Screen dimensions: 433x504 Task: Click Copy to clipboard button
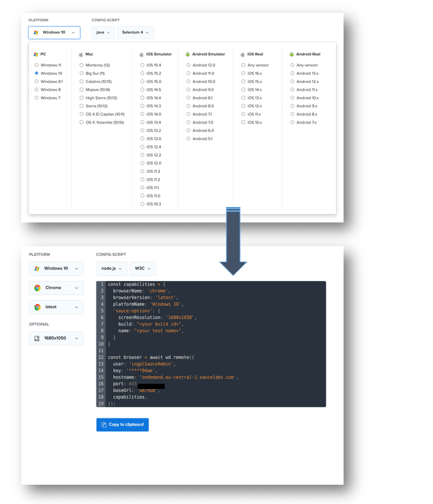122,424
